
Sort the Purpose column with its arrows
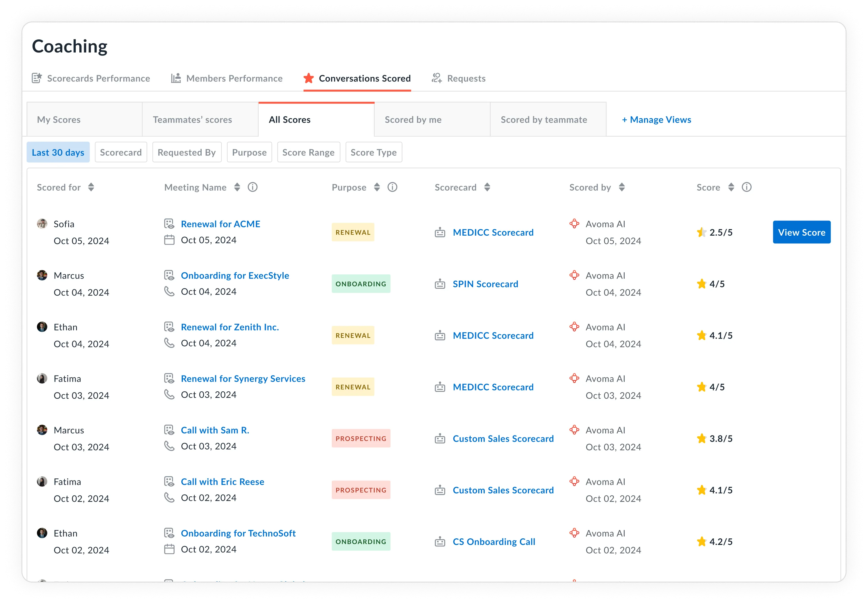(x=377, y=188)
